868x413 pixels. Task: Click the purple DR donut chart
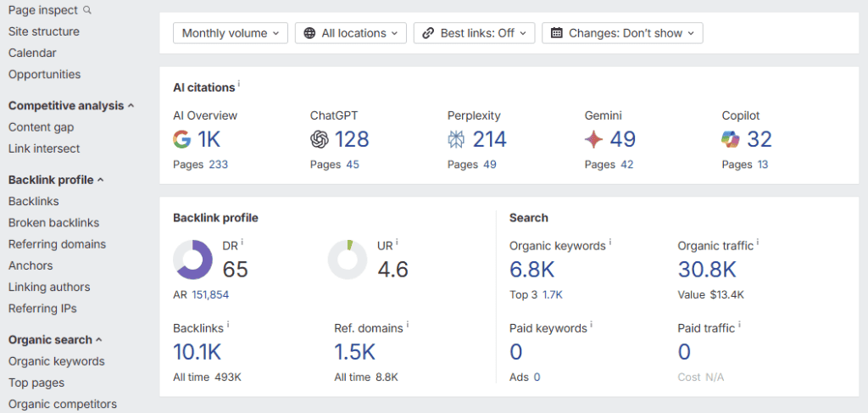pyautogui.click(x=192, y=260)
